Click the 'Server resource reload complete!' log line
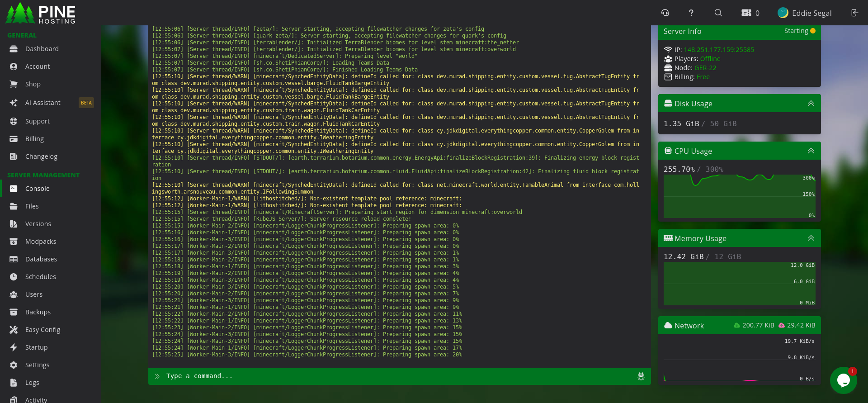This screenshot has width=868, height=403. tap(282, 219)
